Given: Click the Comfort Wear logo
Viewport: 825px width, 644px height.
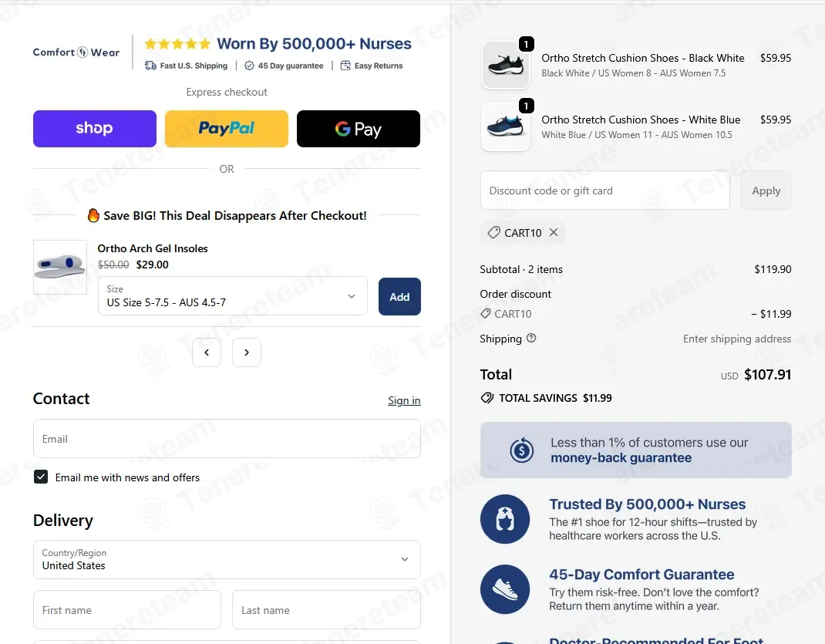Looking at the screenshot, I should [x=76, y=52].
